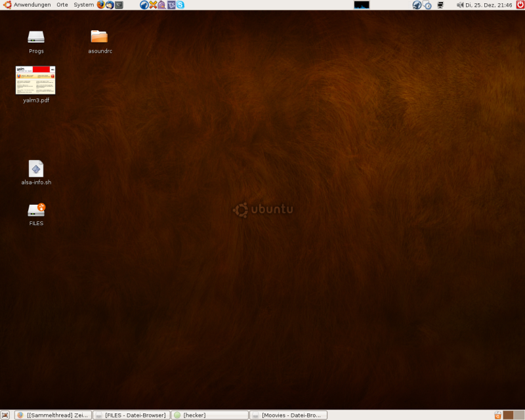525x420 pixels.
Task: Launch Pidgin from the panel
Action: click(161, 5)
